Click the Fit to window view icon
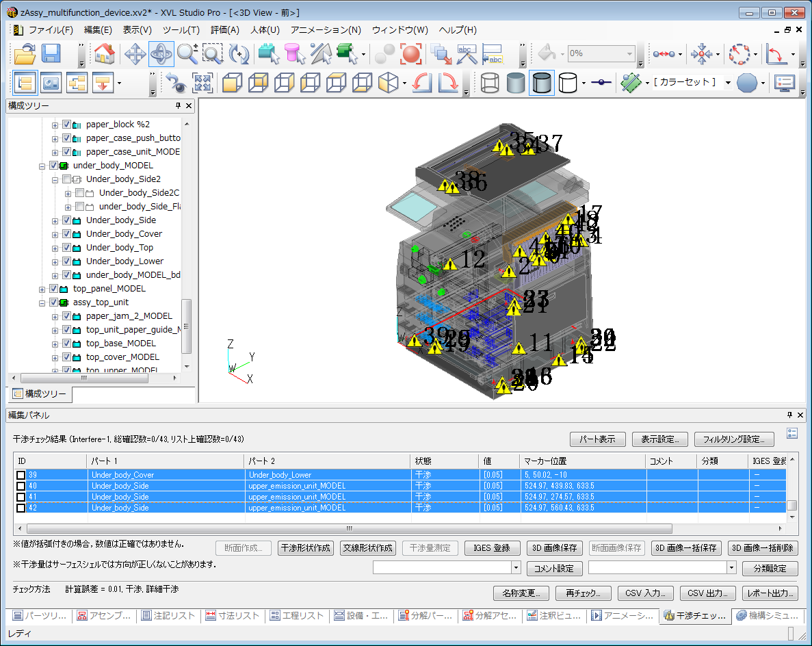 click(x=202, y=83)
